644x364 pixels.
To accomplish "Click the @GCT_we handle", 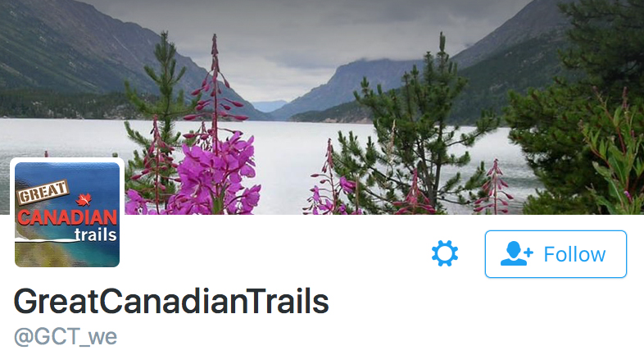I will click(x=66, y=337).
